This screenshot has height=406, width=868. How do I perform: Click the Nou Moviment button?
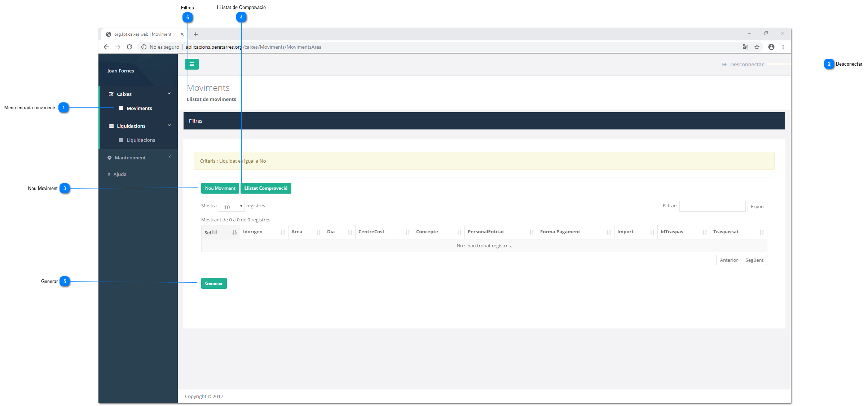[220, 188]
